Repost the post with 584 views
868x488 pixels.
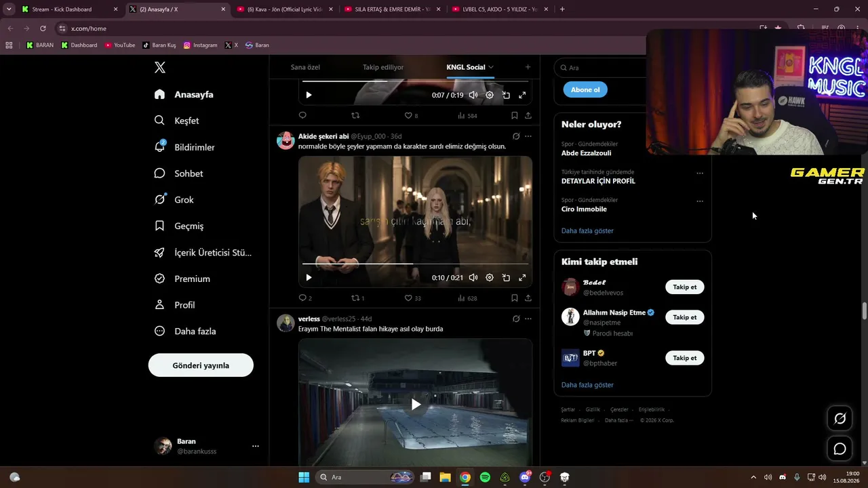coord(355,115)
